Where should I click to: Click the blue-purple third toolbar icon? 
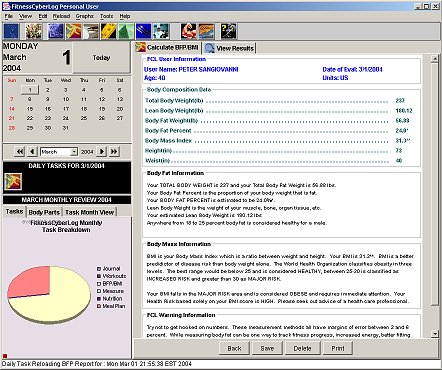tap(55, 31)
